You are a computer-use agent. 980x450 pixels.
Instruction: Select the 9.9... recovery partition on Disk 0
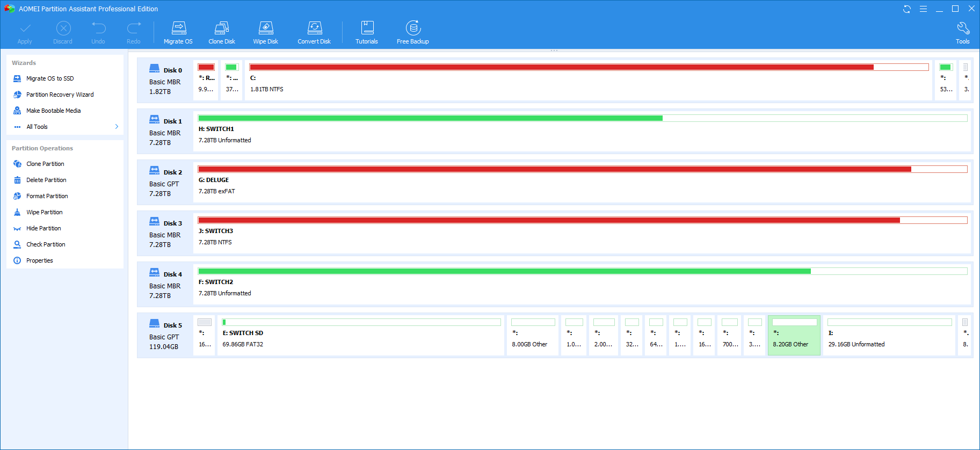click(x=206, y=80)
